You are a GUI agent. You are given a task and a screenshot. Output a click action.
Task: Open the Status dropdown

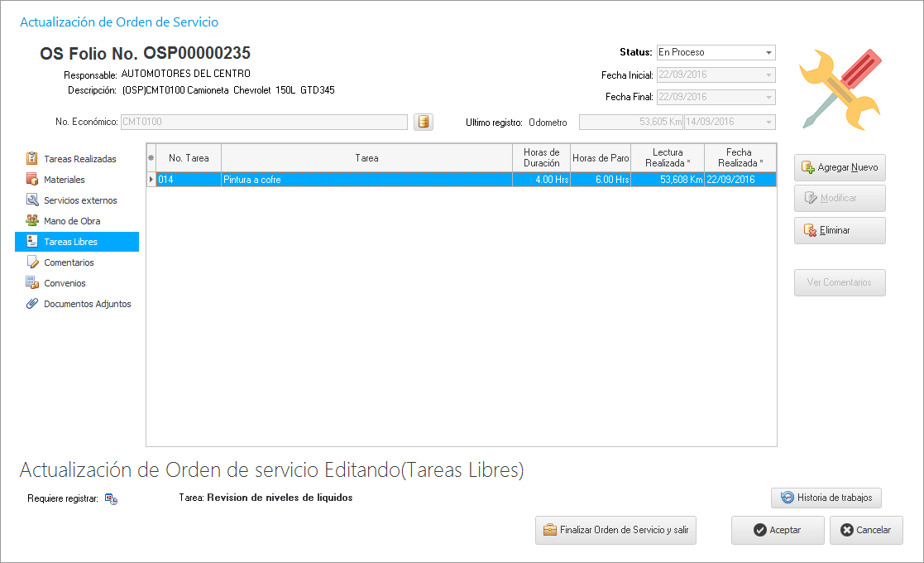point(769,52)
